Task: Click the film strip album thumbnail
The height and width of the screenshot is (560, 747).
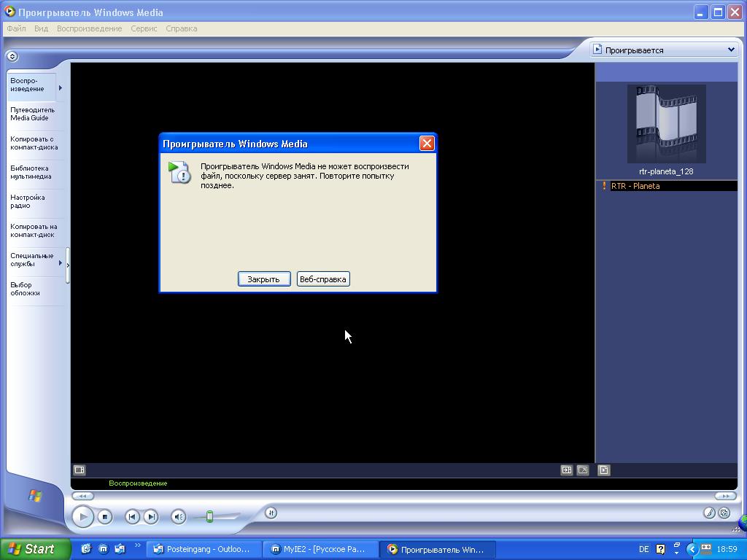Action: tap(667, 124)
